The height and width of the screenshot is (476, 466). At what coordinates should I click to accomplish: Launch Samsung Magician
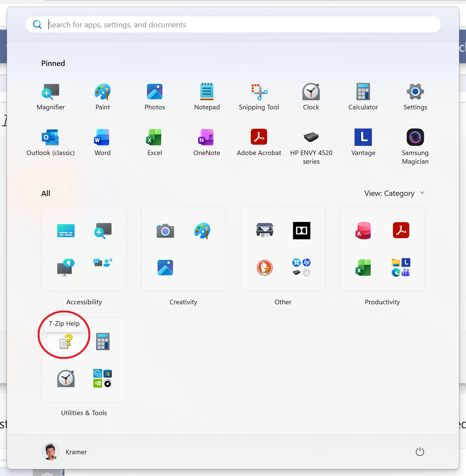point(415,147)
